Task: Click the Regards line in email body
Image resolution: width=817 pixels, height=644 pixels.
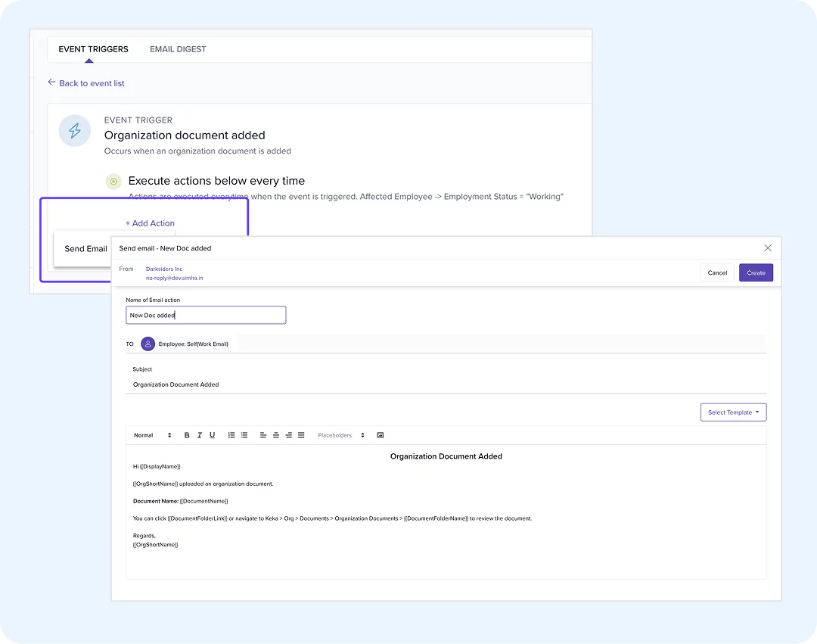Action: (x=144, y=536)
